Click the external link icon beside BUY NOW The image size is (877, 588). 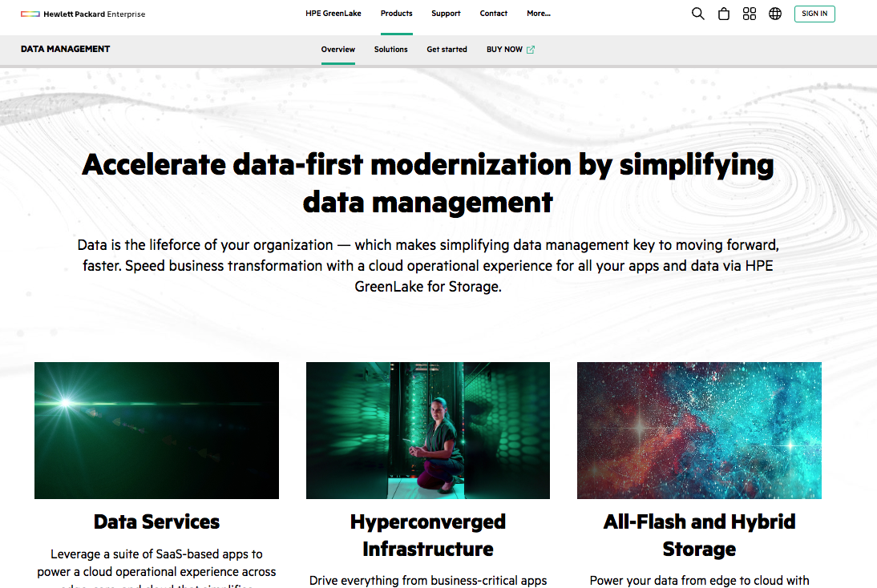coord(531,50)
